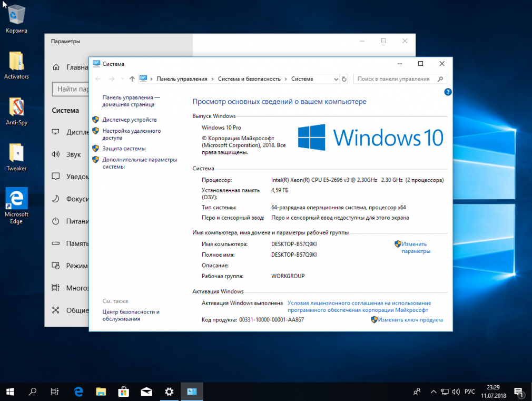The width and height of the screenshot is (532, 401).
Task: Expand the address bar history dropdown
Action: coord(336,79)
